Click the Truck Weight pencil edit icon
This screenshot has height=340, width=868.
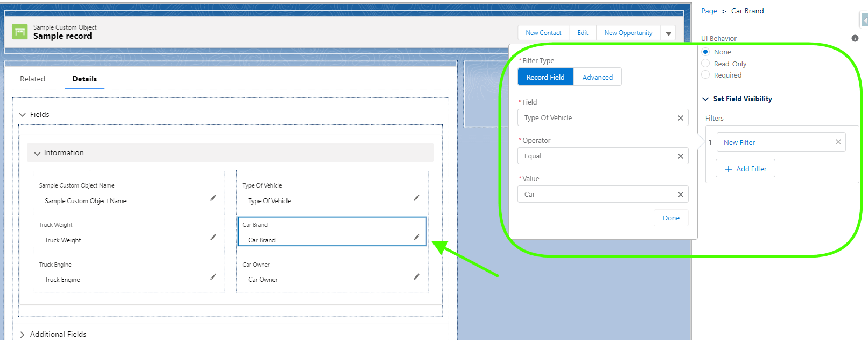(213, 237)
